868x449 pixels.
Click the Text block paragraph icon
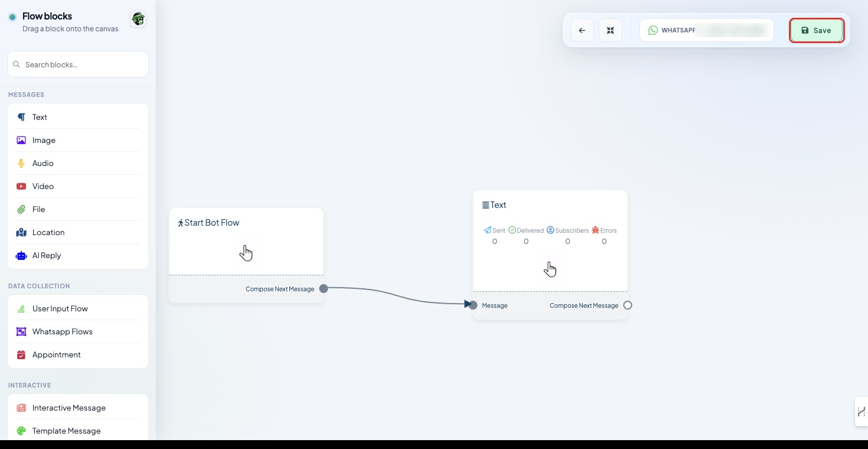click(x=21, y=117)
